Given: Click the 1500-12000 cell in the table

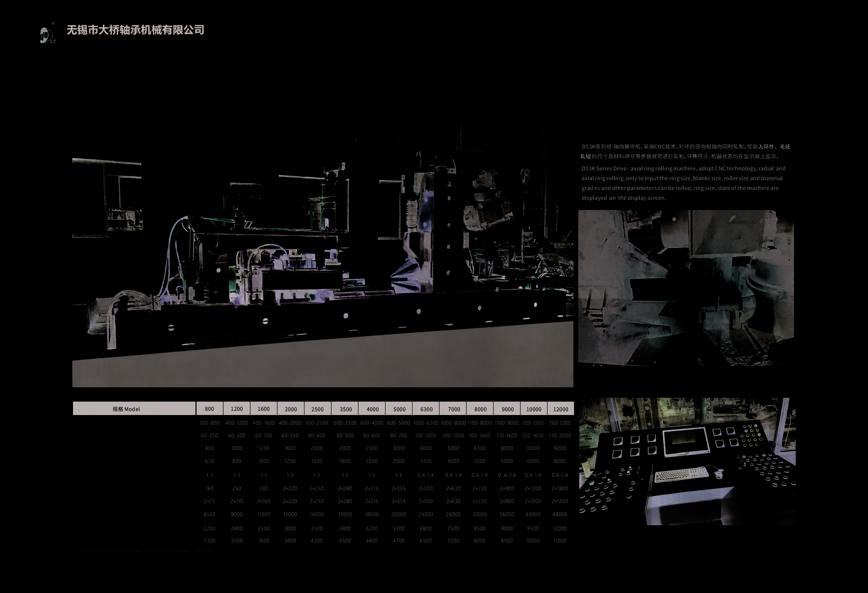Looking at the screenshot, I should (x=560, y=423).
